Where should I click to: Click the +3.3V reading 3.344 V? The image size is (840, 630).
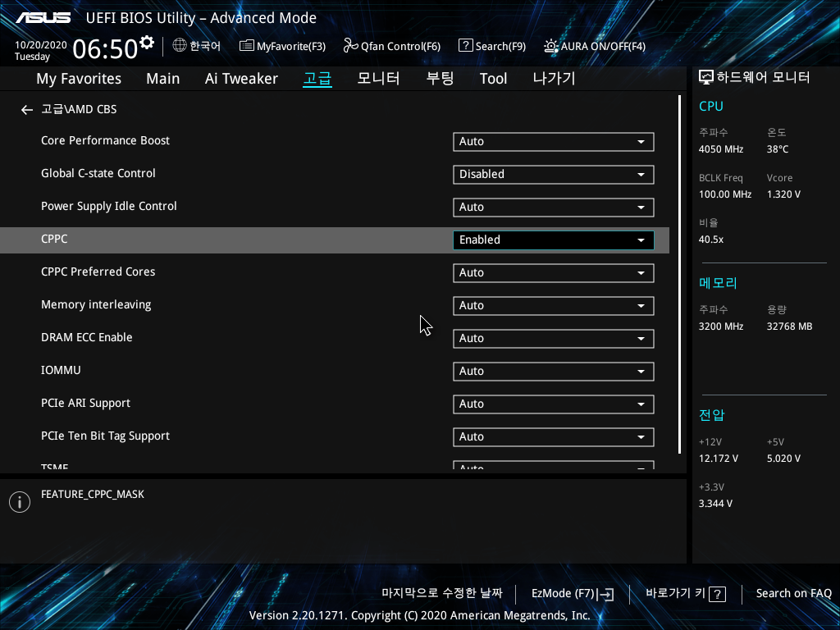point(715,504)
